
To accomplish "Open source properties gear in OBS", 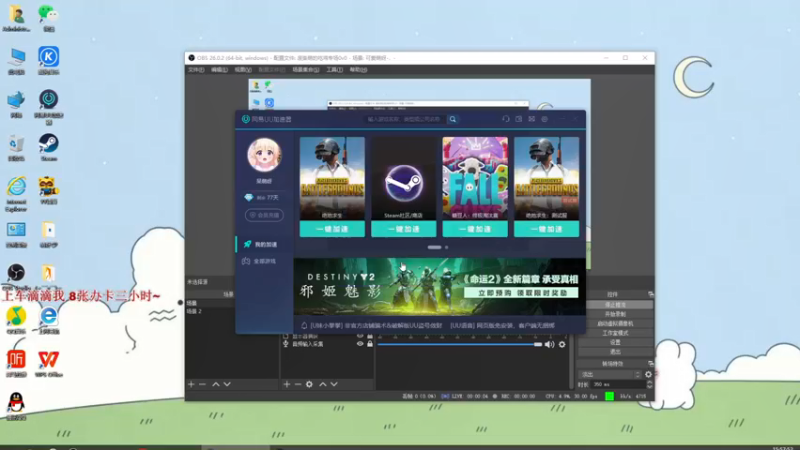I will 309,384.
